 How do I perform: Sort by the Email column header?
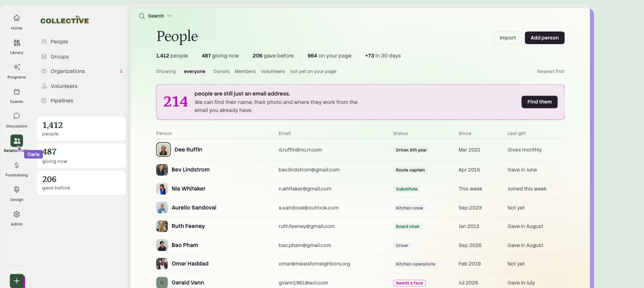(284, 133)
